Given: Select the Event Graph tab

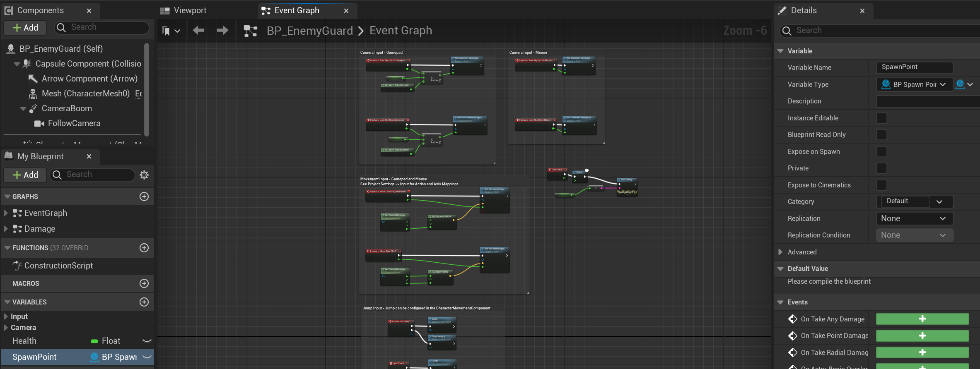Looking at the screenshot, I should (x=297, y=11).
